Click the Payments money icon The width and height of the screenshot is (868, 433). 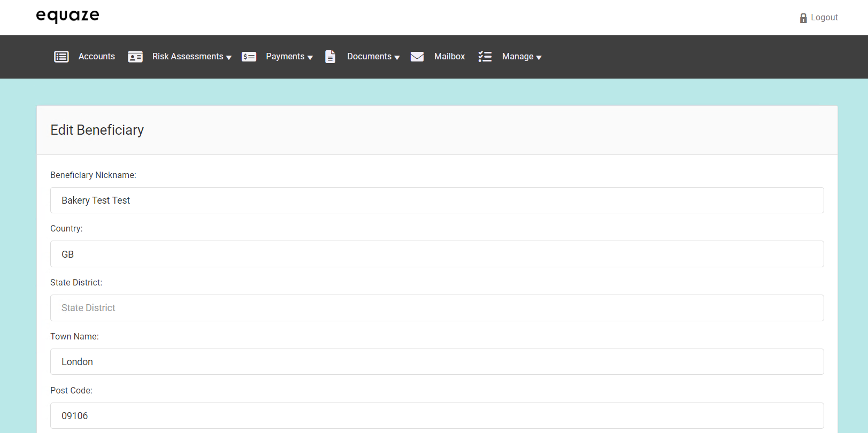[x=249, y=57]
